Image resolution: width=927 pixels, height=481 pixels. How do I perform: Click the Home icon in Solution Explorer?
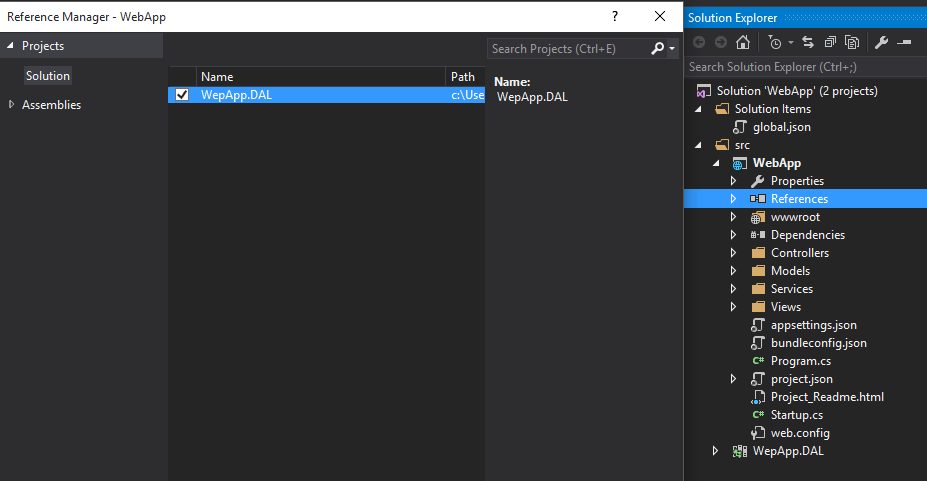tap(743, 42)
